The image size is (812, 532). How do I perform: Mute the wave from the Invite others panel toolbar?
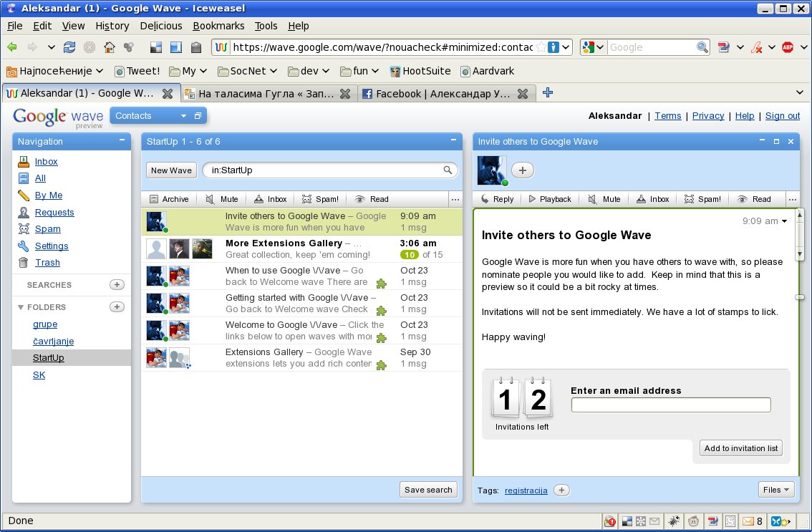[x=604, y=199]
